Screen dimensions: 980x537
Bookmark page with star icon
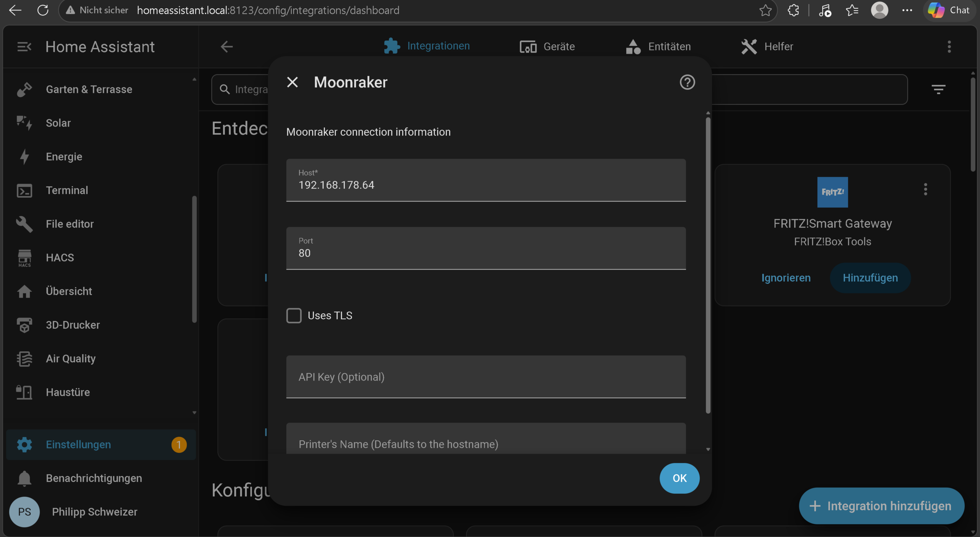(x=765, y=10)
